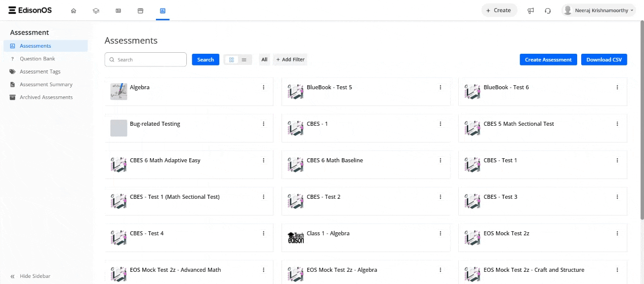Open the options menu for Algebra
644x284 pixels.
pyautogui.click(x=264, y=87)
